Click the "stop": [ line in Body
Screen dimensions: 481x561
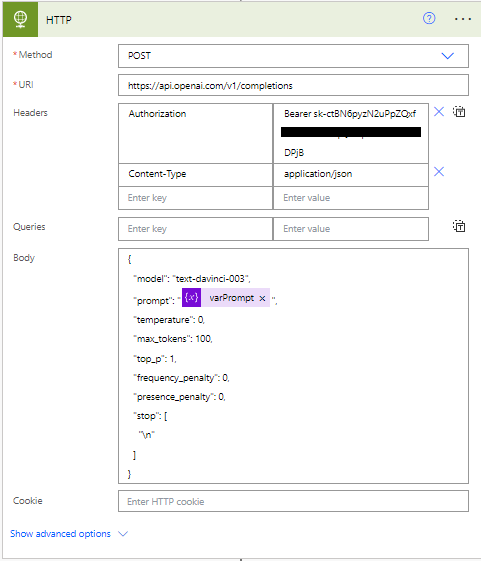coord(150,416)
